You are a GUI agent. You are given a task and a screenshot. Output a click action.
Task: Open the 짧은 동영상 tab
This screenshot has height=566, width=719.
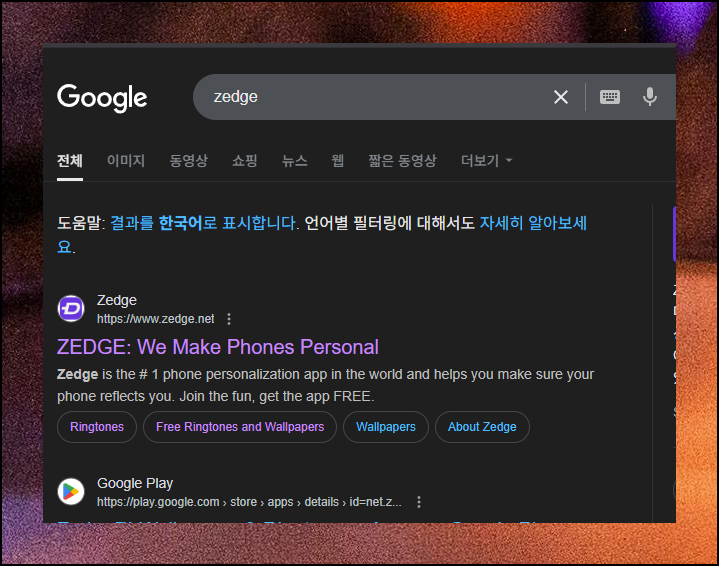402,161
